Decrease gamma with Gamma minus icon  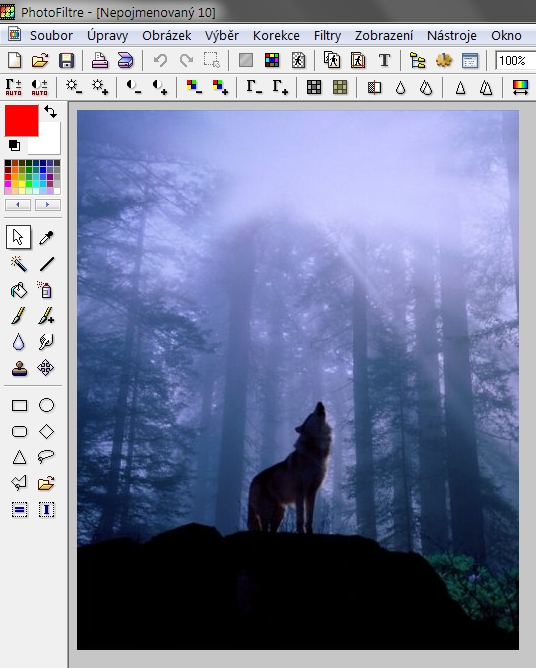pyautogui.click(x=254, y=87)
